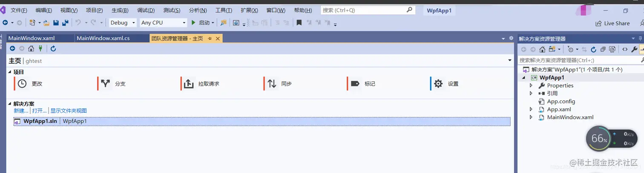
Task: Expand the MainWindow.xaml tree node
Action: (531, 117)
